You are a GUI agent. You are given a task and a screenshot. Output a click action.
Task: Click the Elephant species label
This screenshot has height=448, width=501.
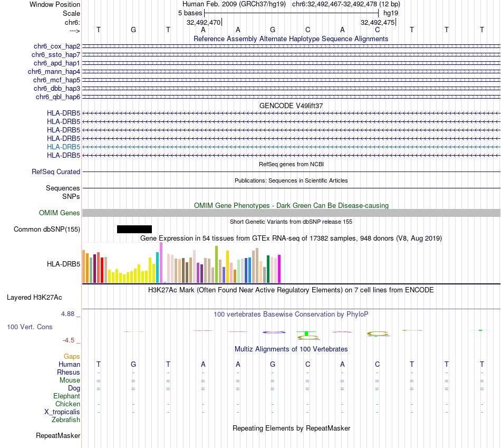67,396
